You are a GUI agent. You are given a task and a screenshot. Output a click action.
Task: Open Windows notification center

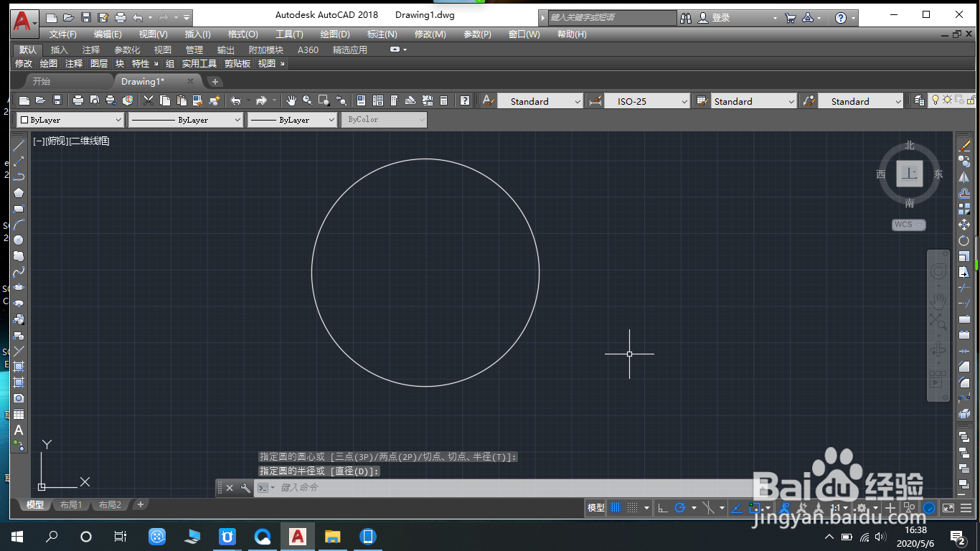(x=957, y=536)
